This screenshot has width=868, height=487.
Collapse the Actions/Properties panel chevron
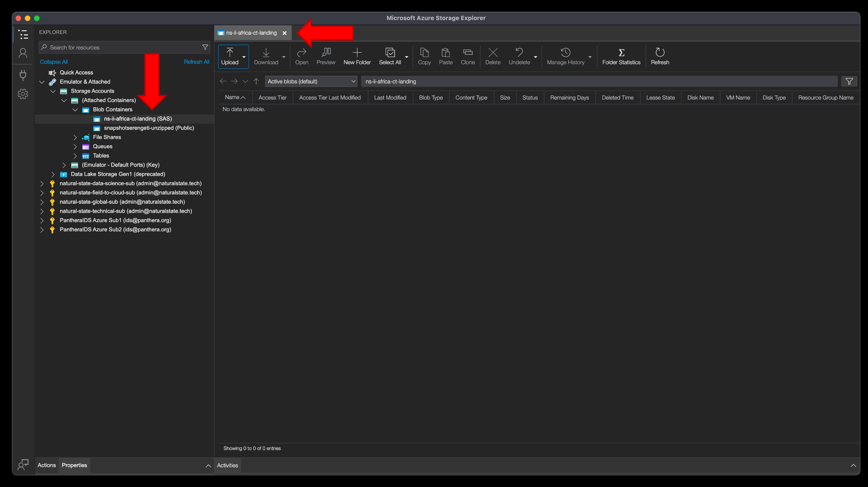point(208,466)
